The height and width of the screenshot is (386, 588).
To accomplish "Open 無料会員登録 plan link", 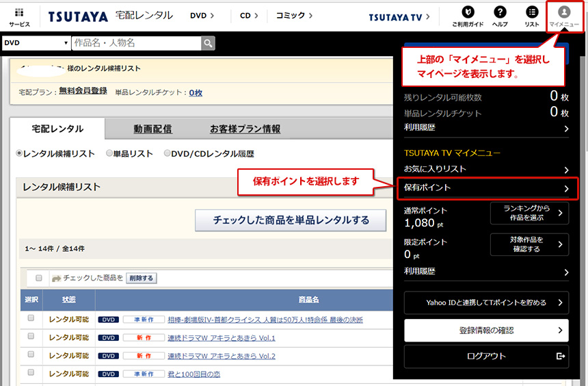I will [x=83, y=91].
